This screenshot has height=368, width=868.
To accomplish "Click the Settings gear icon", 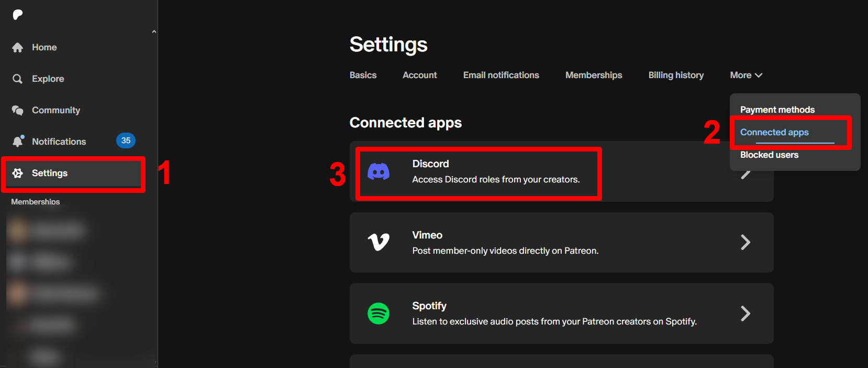I will tap(18, 173).
